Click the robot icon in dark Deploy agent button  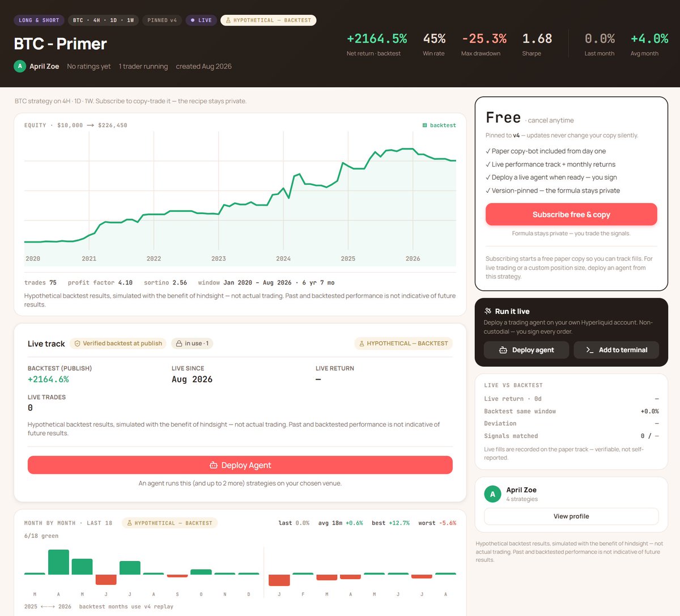pyautogui.click(x=503, y=350)
